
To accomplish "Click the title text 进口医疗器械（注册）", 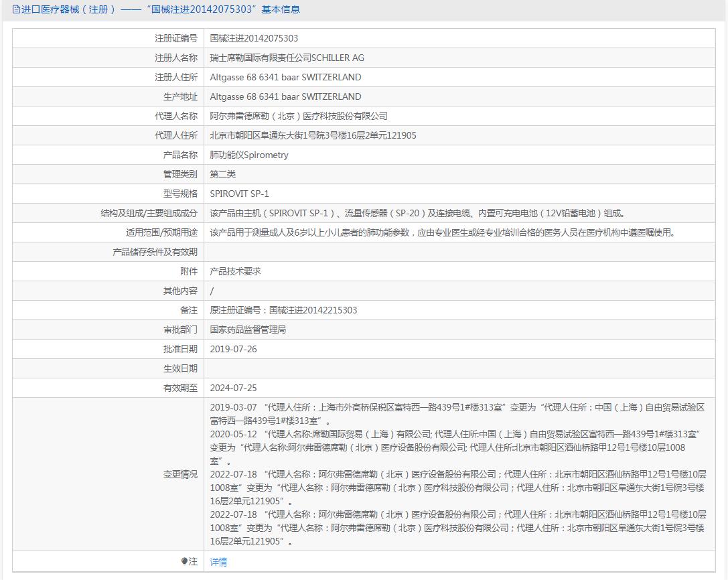I will coord(68,9).
